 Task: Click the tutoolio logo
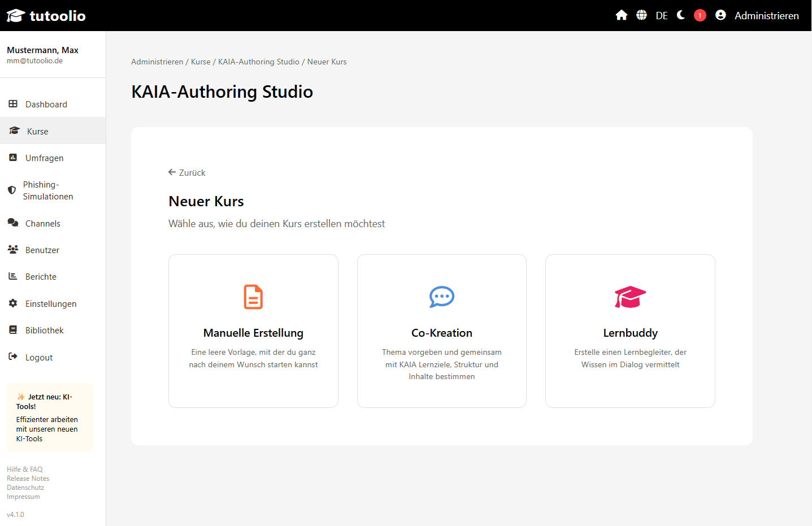pos(46,16)
